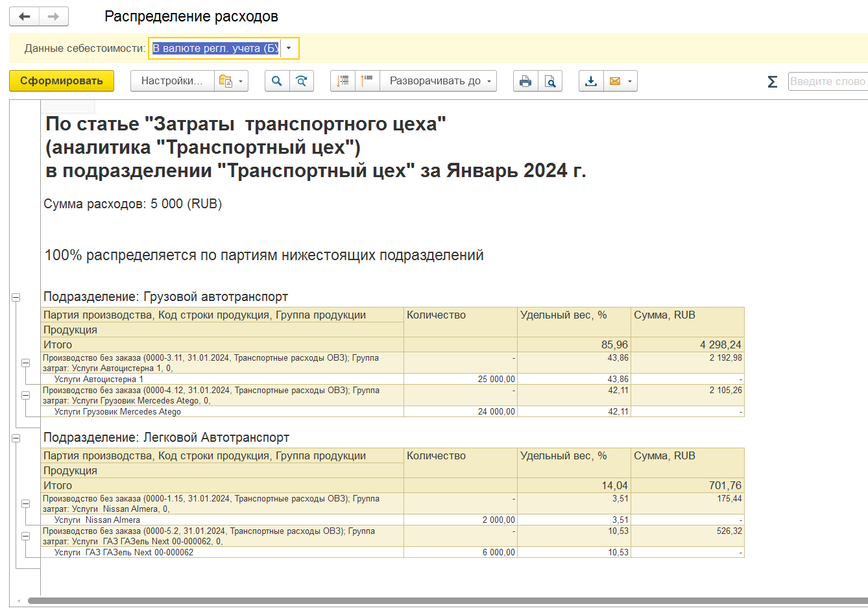868x615 pixels.
Task: Click the 85,96 weight total cell
Action: click(x=574, y=344)
